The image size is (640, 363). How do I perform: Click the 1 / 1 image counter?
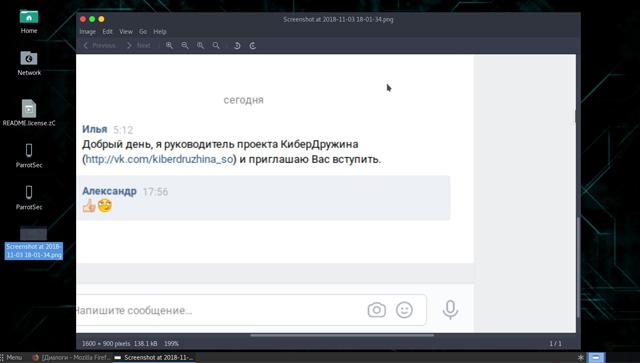556,344
